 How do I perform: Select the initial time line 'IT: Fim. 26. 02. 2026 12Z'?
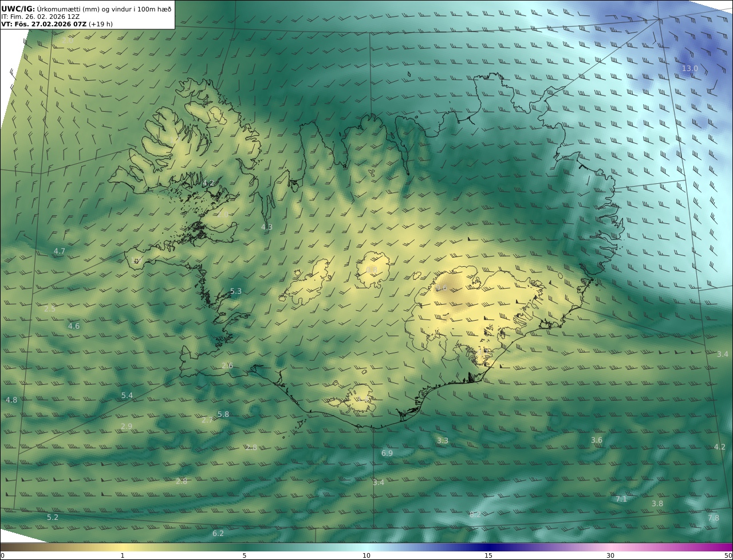(x=40, y=17)
